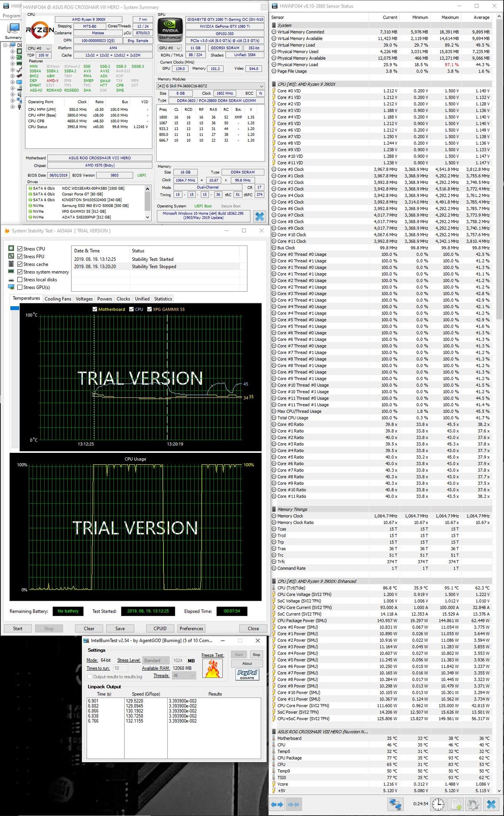Image resolution: width=504 pixels, height=816 pixels.
Task: Click the System group icon in sensor list
Action: click(x=274, y=25)
